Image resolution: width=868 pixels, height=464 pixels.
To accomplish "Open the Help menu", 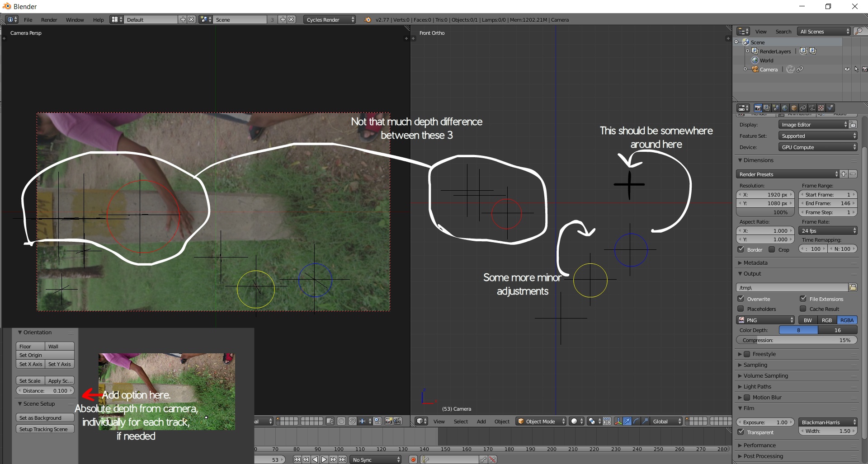I will pyautogui.click(x=98, y=19).
